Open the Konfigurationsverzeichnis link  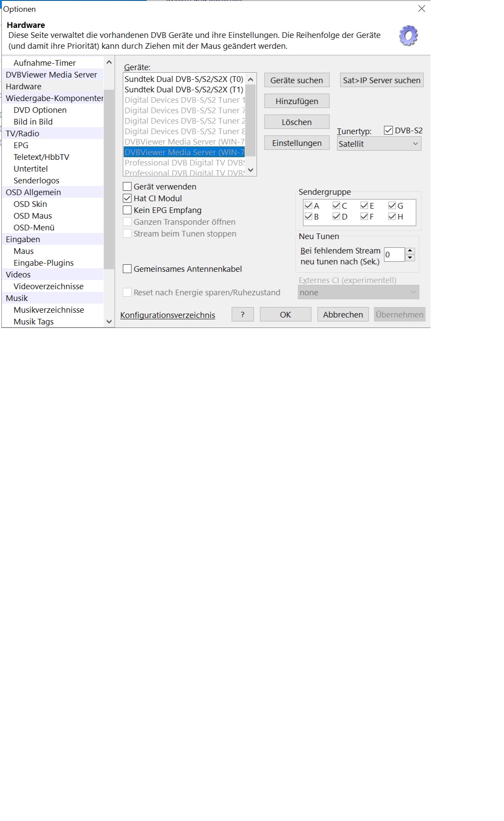click(x=168, y=315)
